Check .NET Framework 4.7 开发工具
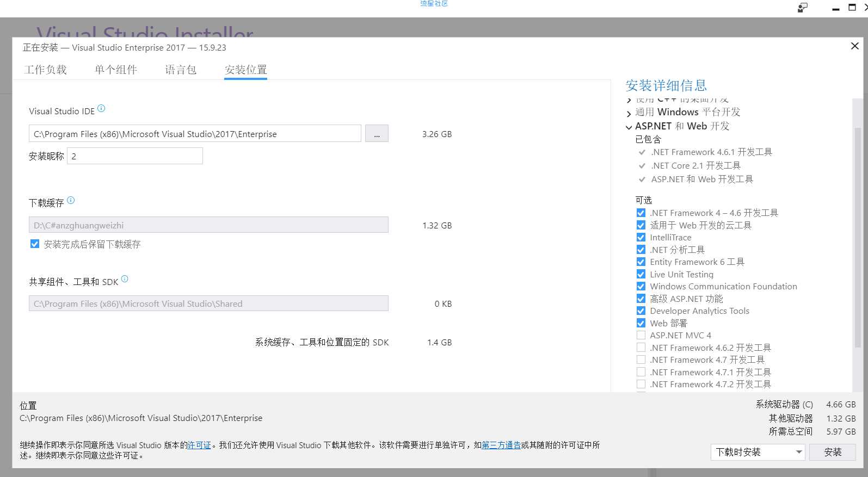The height and width of the screenshot is (477, 868). coord(641,360)
